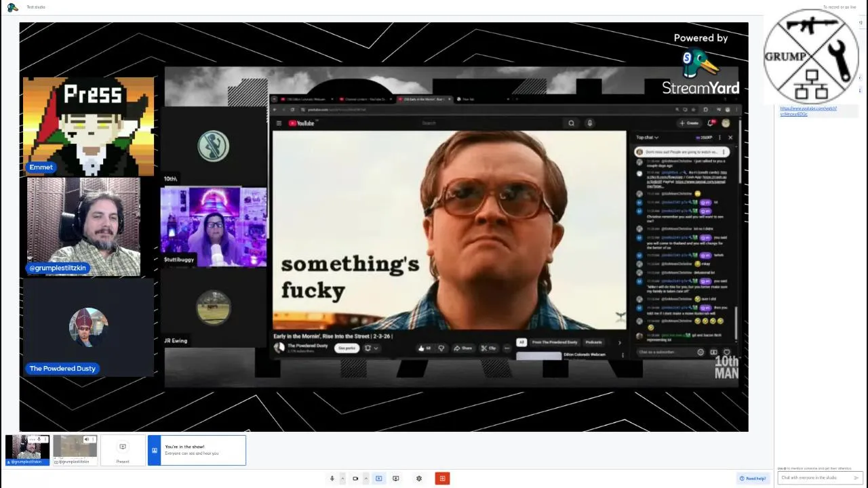
Task: Click the Share button under video
Action: pos(463,348)
